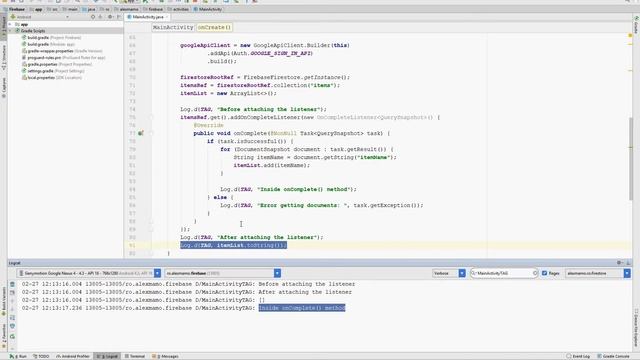Click the restart logcat icon in sidebar

[12, 337]
